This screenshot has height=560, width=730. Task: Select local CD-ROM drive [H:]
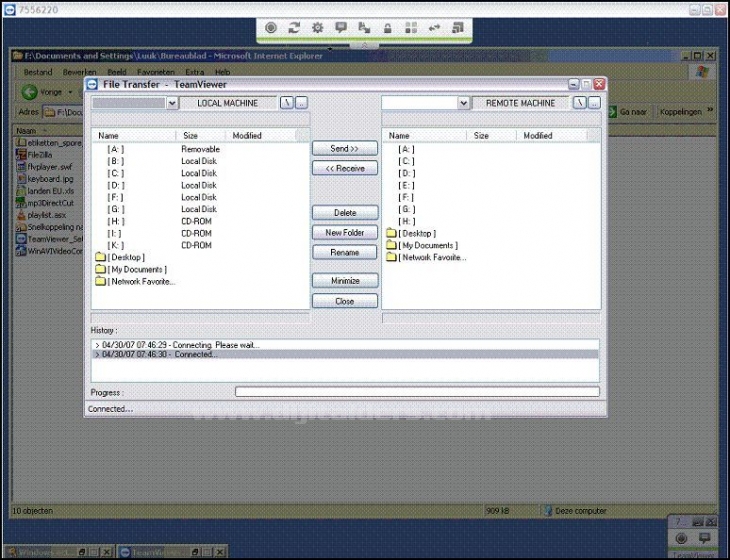tap(115, 222)
